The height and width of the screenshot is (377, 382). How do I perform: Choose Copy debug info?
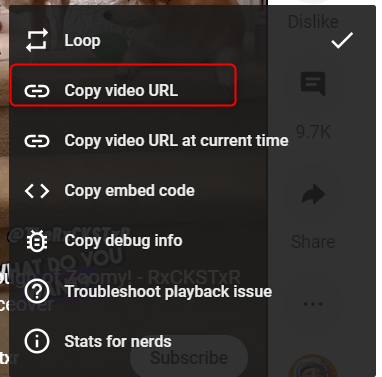pos(192,241)
